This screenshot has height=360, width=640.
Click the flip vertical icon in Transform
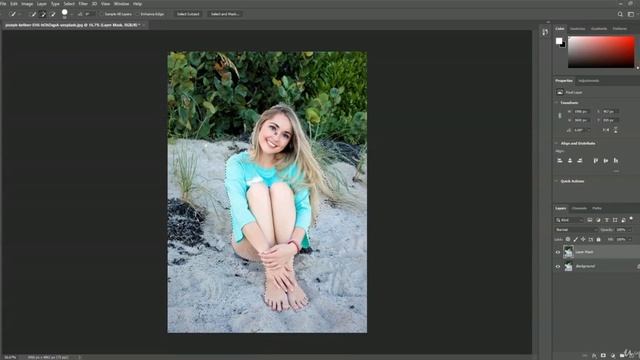(616, 130)
